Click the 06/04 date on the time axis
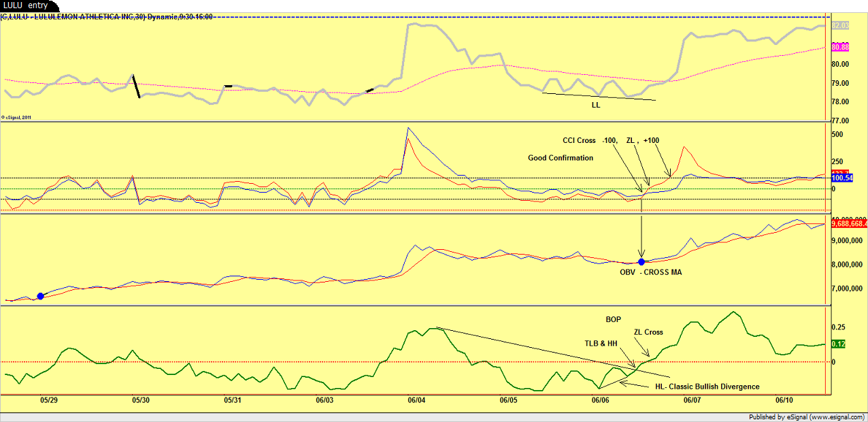Screen dimensions: 868x422 416,401
